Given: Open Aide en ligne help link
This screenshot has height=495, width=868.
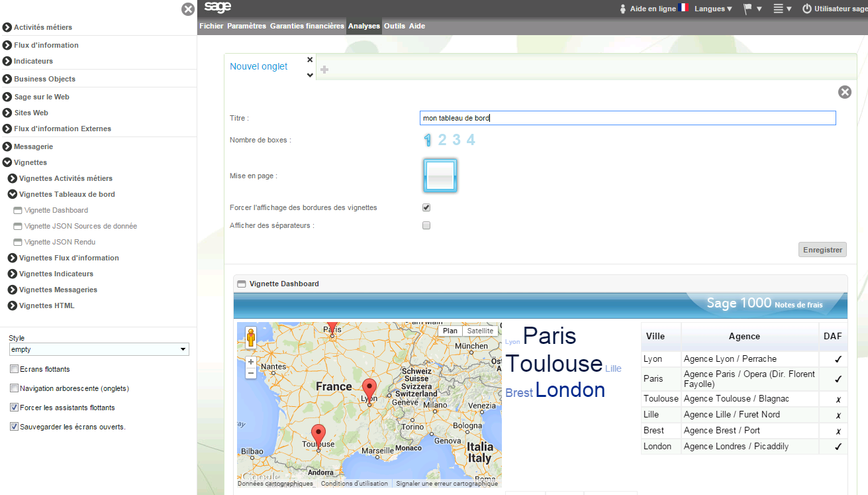Looking at the screenshot, I should tap(652, 9).
